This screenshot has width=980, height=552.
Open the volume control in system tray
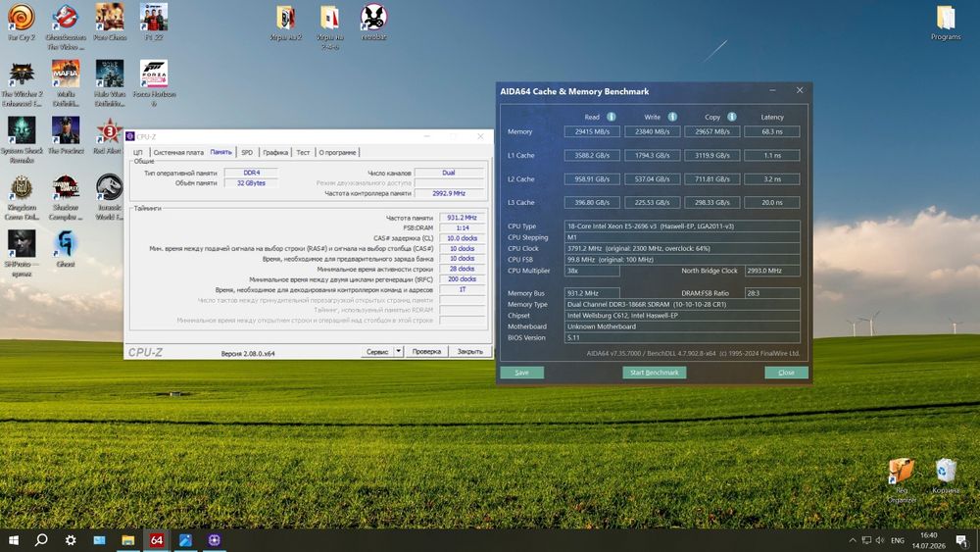point(880,540)
